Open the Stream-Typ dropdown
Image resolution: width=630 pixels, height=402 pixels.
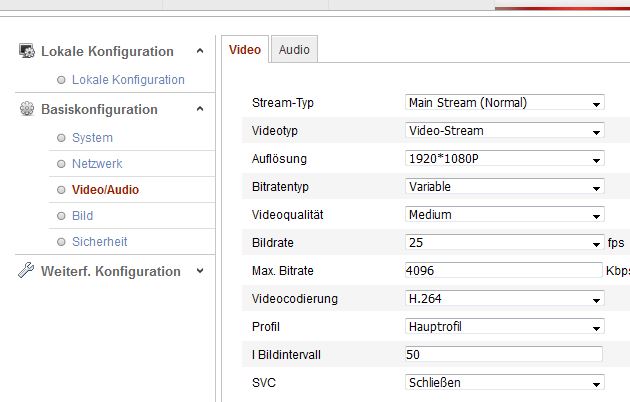click(x=504, y=102)
